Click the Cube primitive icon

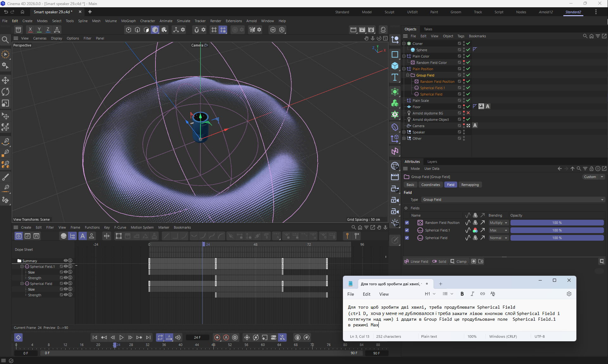[x=395, y=66]
